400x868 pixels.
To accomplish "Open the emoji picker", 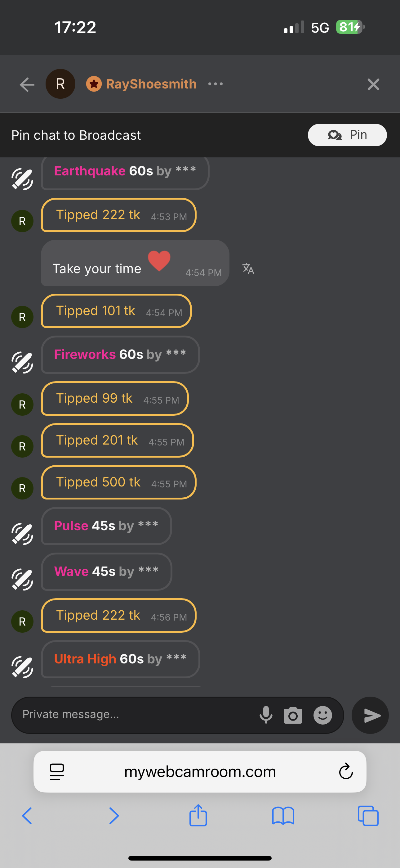I will pyautogui.click(x=322, y=715).
